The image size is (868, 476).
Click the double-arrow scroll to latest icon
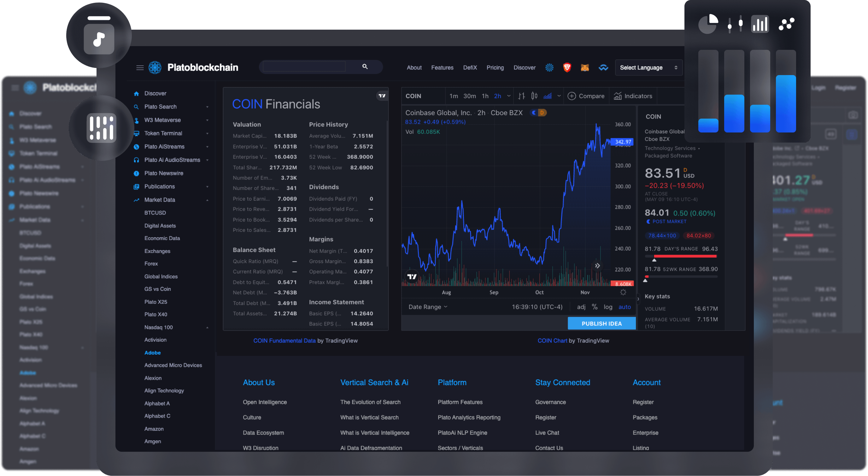coord(597,266)
